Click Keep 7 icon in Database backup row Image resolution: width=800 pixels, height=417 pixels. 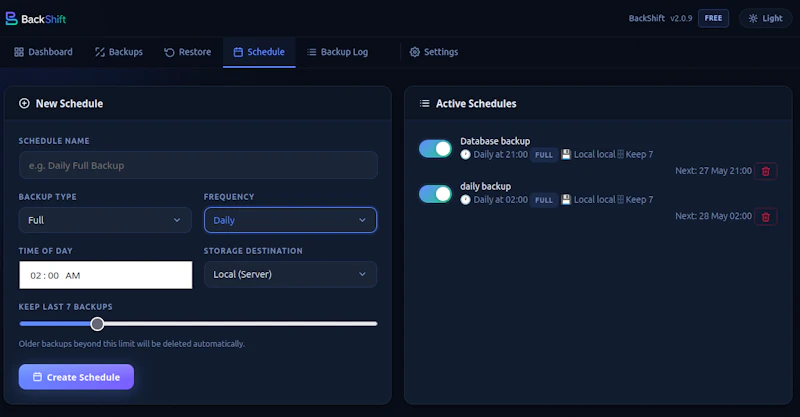coord(620,155)
